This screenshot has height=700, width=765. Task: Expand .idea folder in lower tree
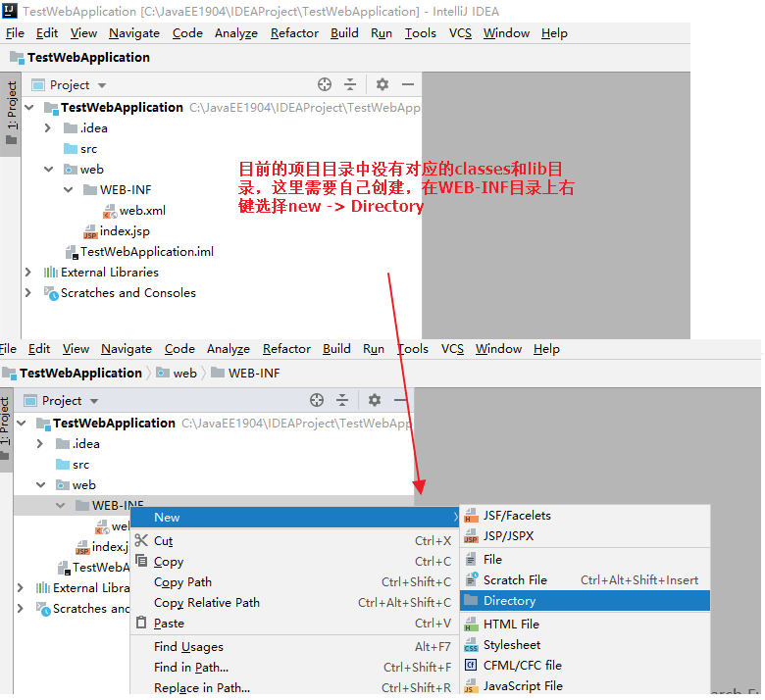[x=40, y=444]
